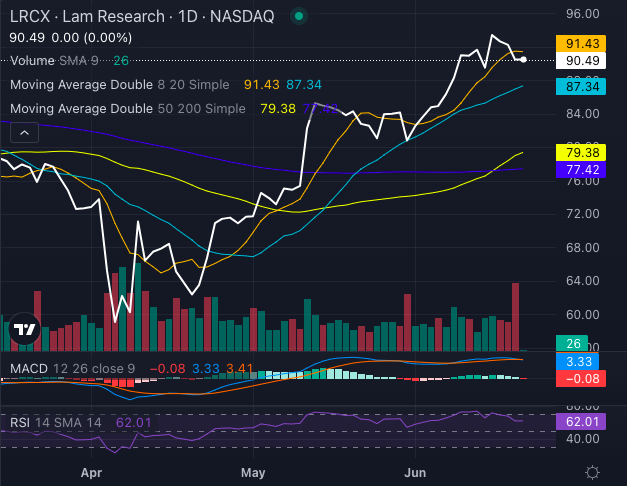This screenshot has width=627, height=486.
Task: Click the MACD 12 26 close 9 label
Action: 72,368
